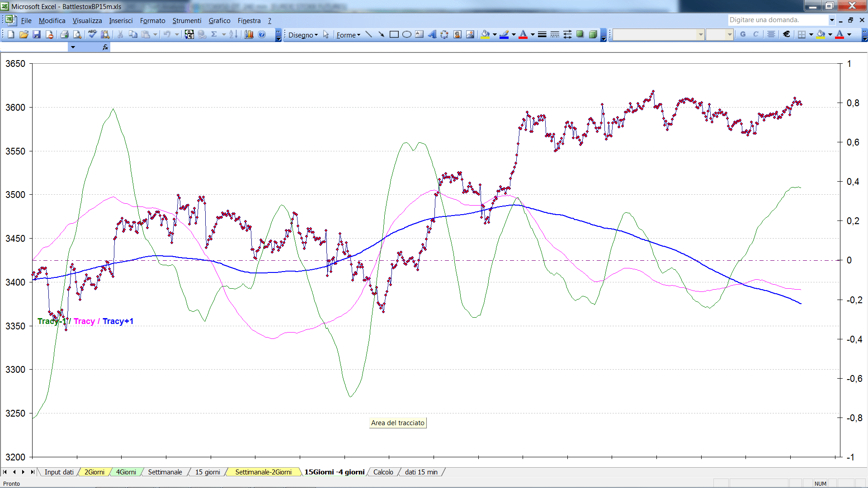Expand the paste options arrow

coord(155,34)
